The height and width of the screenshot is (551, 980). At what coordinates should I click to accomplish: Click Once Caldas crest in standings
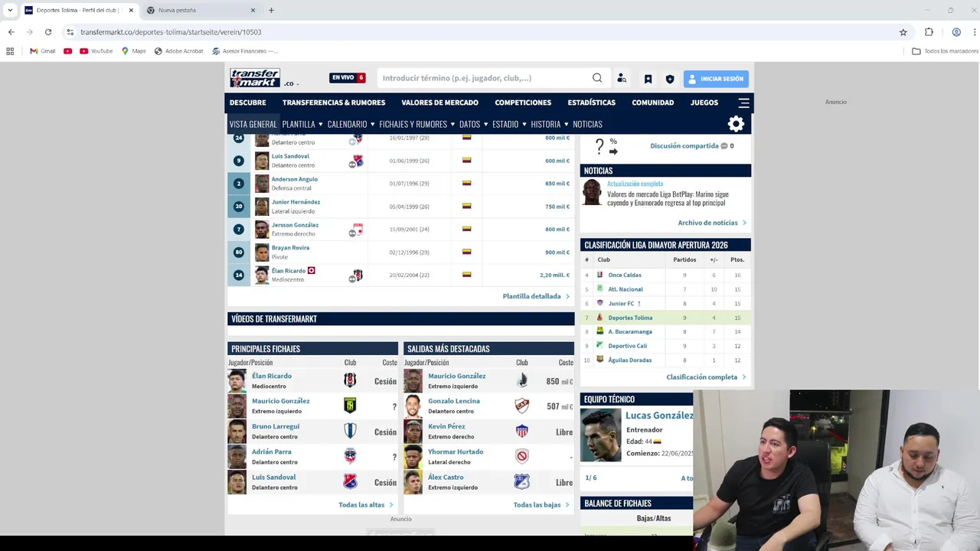(x=600, y=275)
